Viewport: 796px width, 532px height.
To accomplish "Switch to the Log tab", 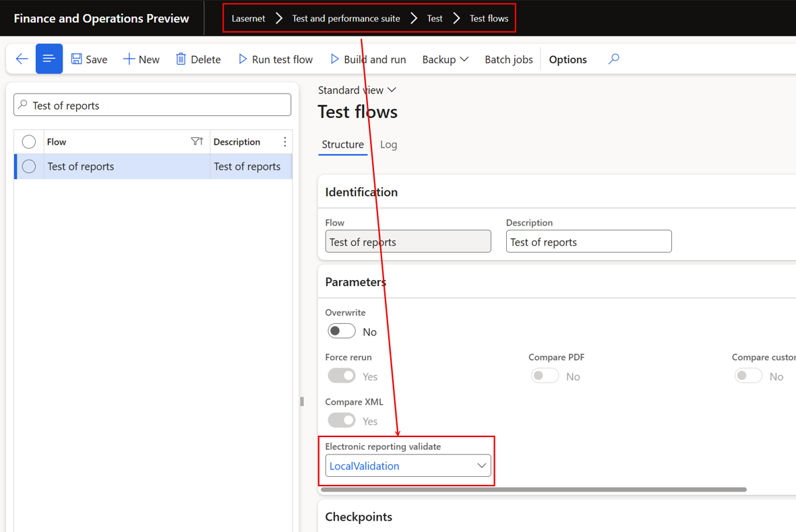I will pyautogui.click(x=388, y=145).
